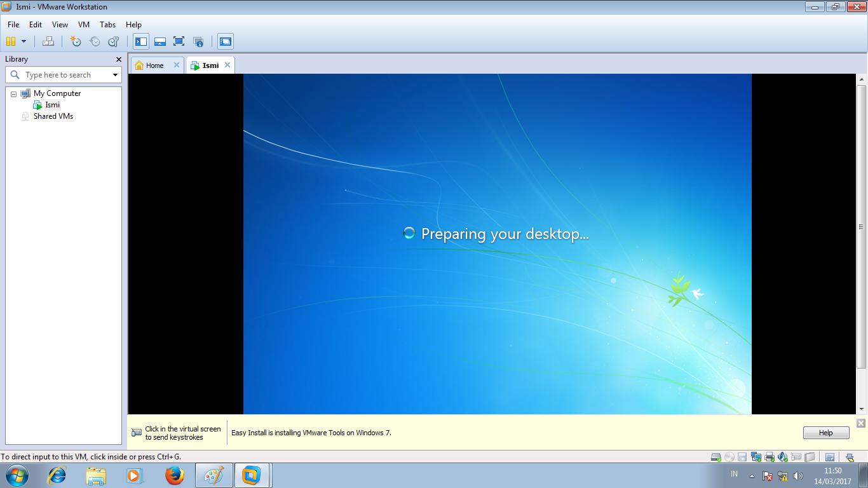Click the network adapter status icon
The image size is (868, 488).
tap(756, 457)
